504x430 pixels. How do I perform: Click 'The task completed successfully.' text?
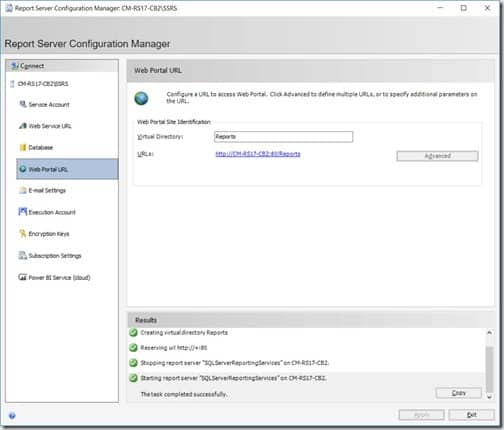184,394
